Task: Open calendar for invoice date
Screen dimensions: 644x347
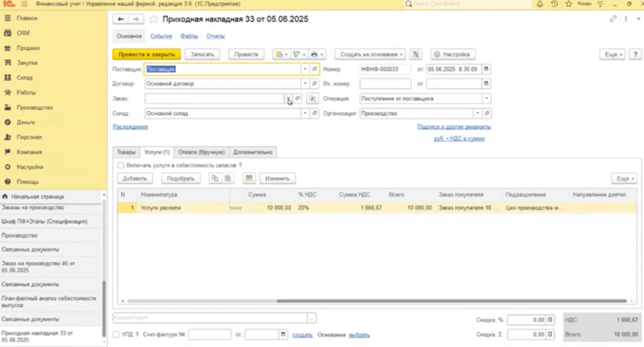Action: tap(283, 335)
